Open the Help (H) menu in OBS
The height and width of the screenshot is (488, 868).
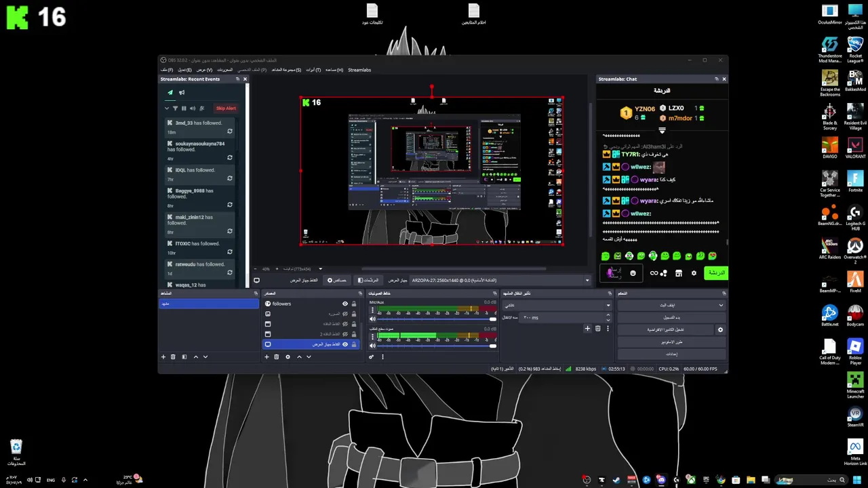pyautogui.click(x=334, y=70)
